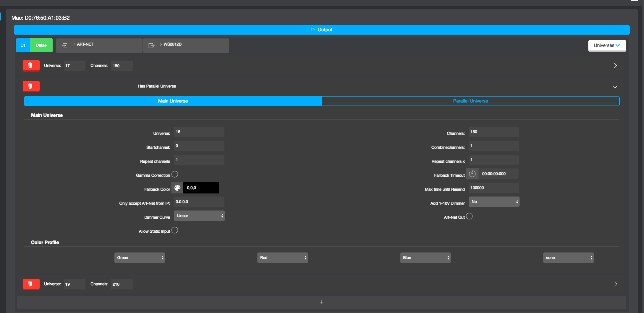644x313 pixels.
Task: Enable Gamma Correction option
Action: [175, 174]
